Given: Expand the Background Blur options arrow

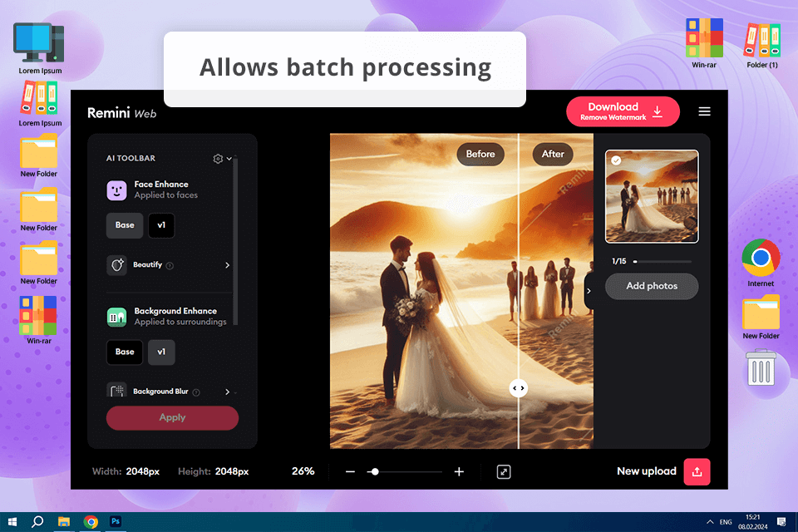Looking at the screenshot, I should (x=227, y=392).
